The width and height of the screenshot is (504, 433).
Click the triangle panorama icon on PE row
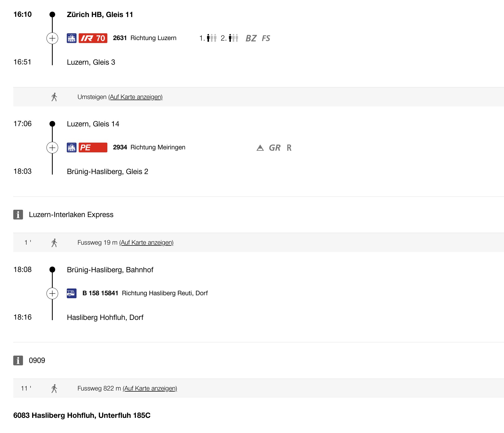(x=260, y=148)
